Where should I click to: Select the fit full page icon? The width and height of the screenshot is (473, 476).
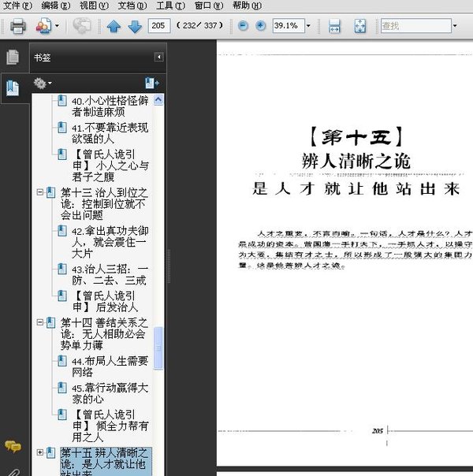pyautogui.click(x=360, y=26)
